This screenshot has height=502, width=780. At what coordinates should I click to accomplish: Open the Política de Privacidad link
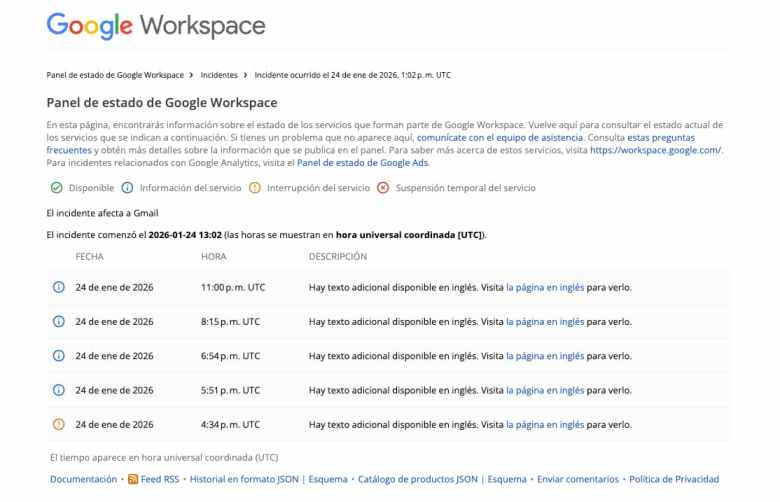(x=674, y=480)
